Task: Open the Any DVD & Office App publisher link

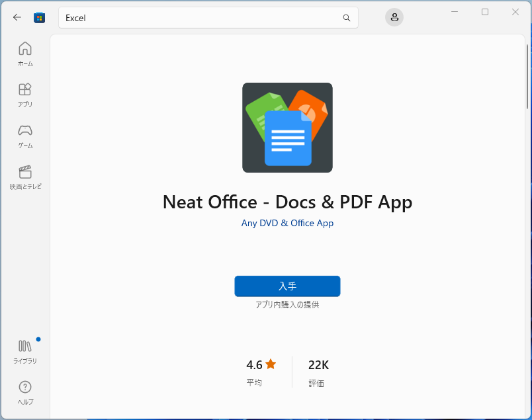Action: click(x=287, y=223)
